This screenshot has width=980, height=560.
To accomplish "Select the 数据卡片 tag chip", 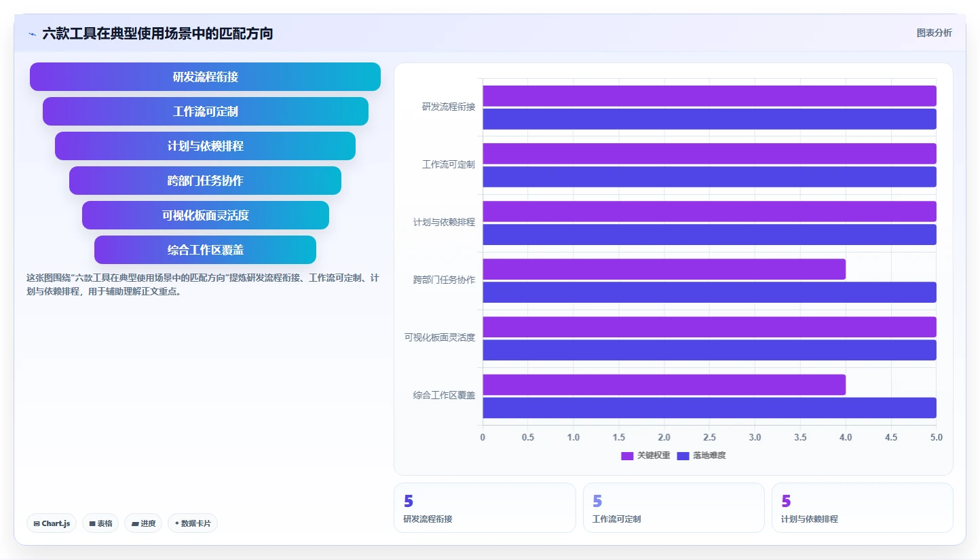I will pos(193,523).
